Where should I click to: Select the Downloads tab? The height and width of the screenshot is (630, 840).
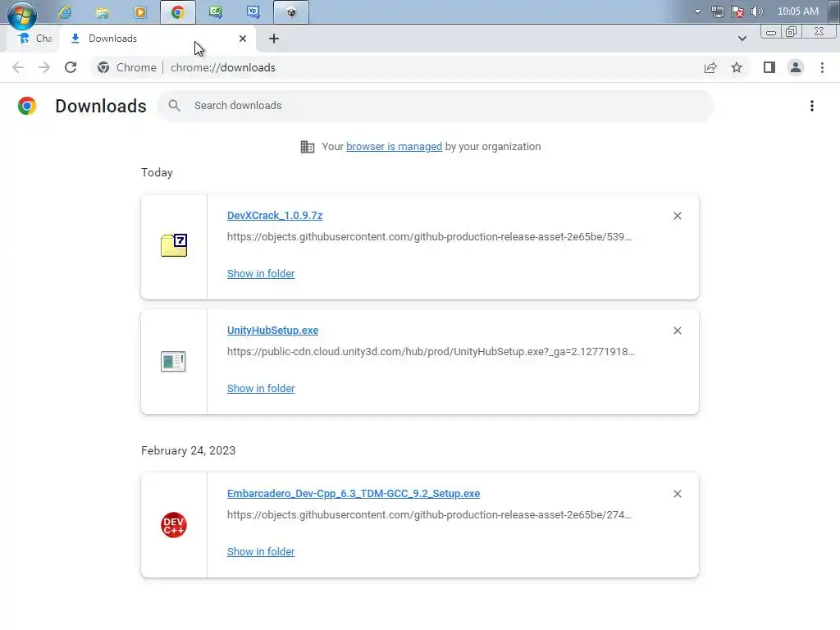pyautogui.click(x=158, y=39)
